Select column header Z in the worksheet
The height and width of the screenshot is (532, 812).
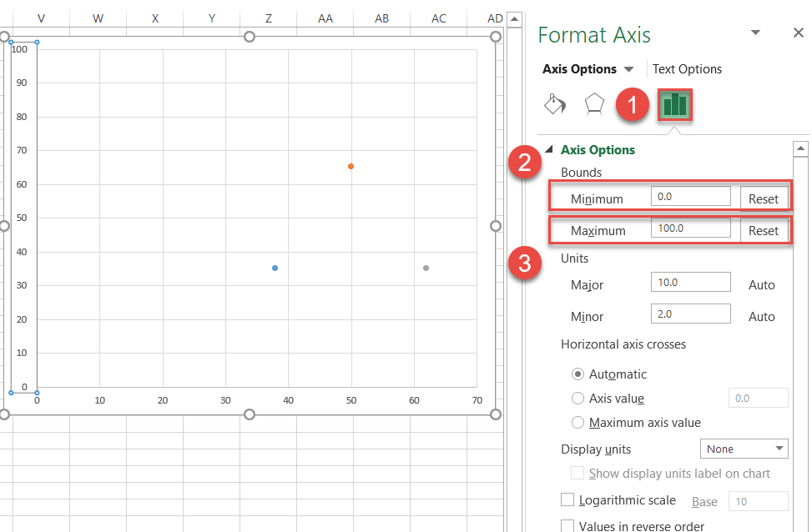coord(268,18)
